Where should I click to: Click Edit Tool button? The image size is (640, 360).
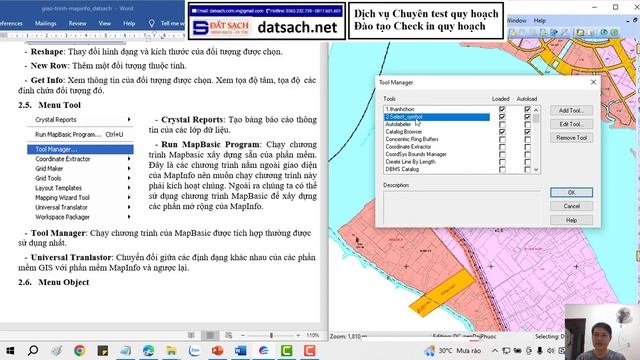point(571,124)
